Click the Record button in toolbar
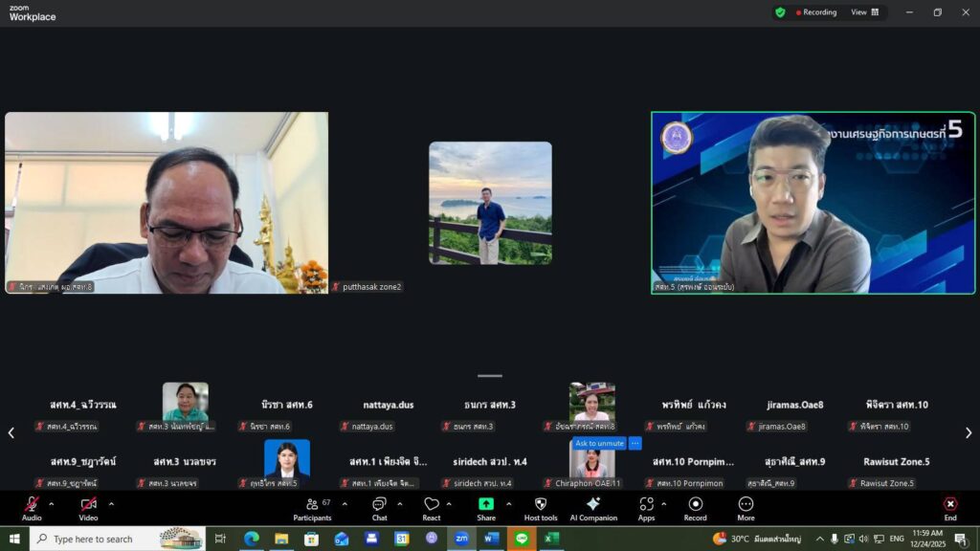The height and width of the screenshot is (551, 980). (696, 507)
